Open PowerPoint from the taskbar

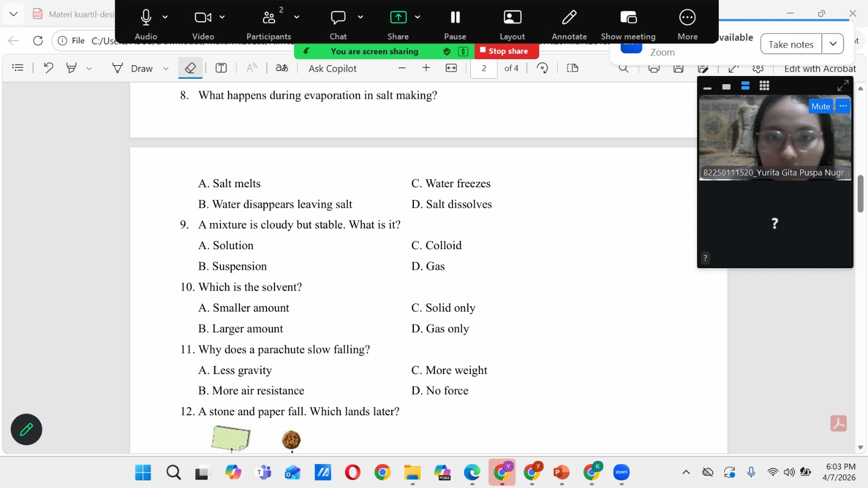(561, 472)
